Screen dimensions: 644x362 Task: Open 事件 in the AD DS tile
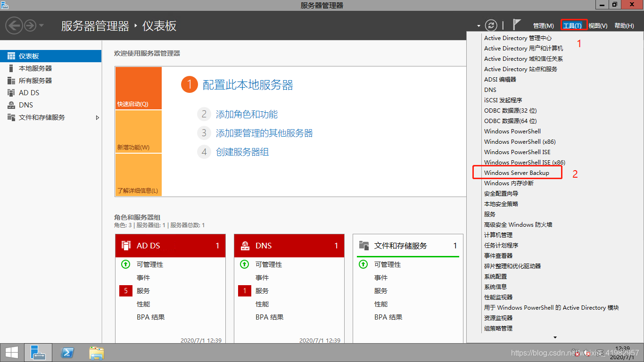pyautogui.click(x=143, y=278)
